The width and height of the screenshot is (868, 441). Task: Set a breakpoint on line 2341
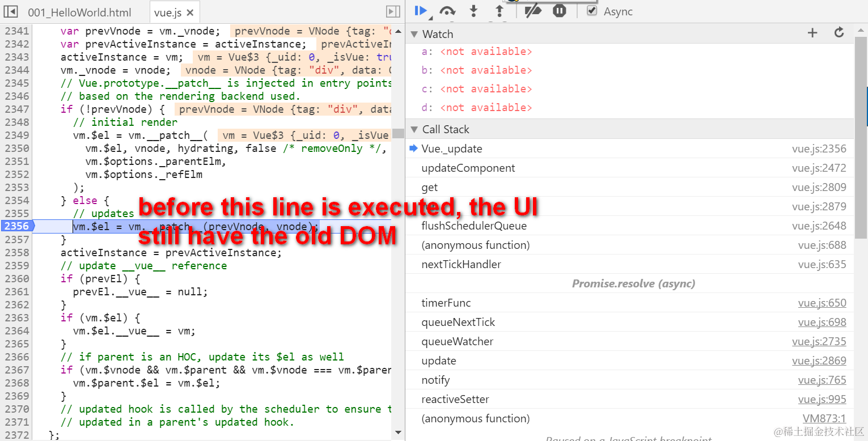16,31
